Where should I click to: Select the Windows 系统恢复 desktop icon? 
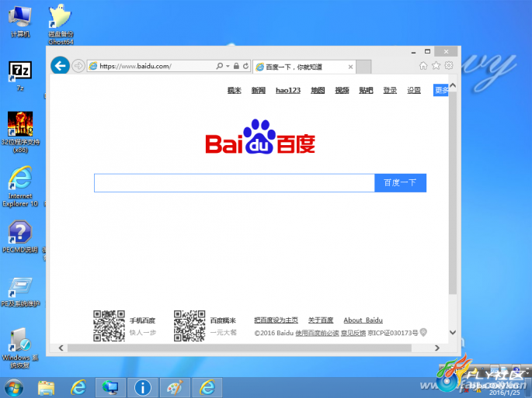(x=20, y=348)
